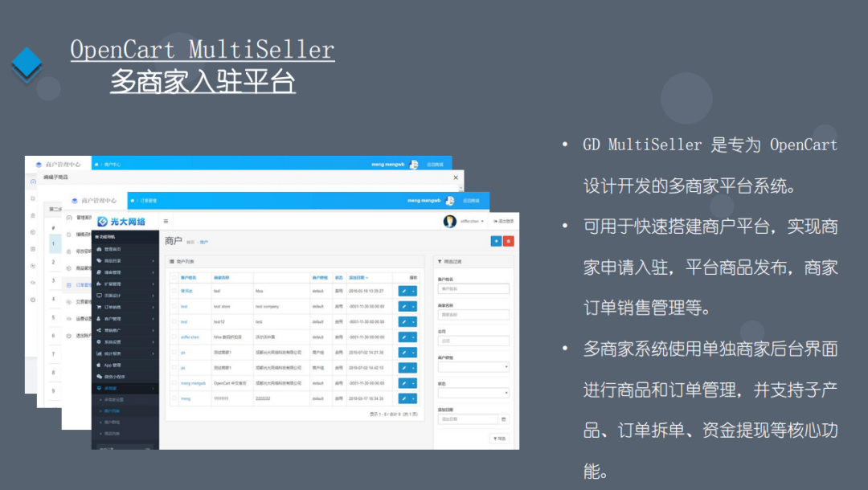Click the pencil edit icon for 11111111 row

point(404,398)
